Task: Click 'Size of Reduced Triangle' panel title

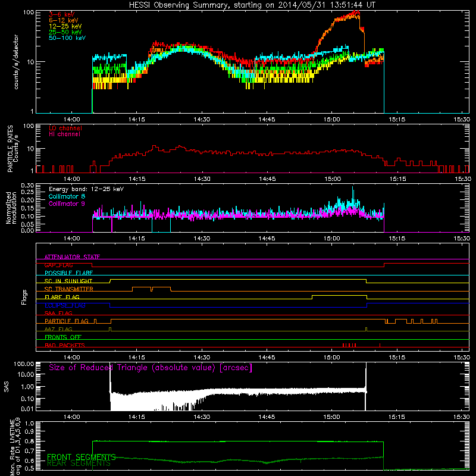Action: [x=151, y=368]
